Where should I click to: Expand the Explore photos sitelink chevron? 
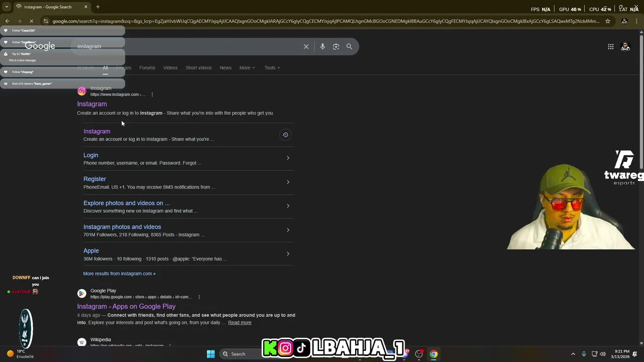(x=288, y=206)
